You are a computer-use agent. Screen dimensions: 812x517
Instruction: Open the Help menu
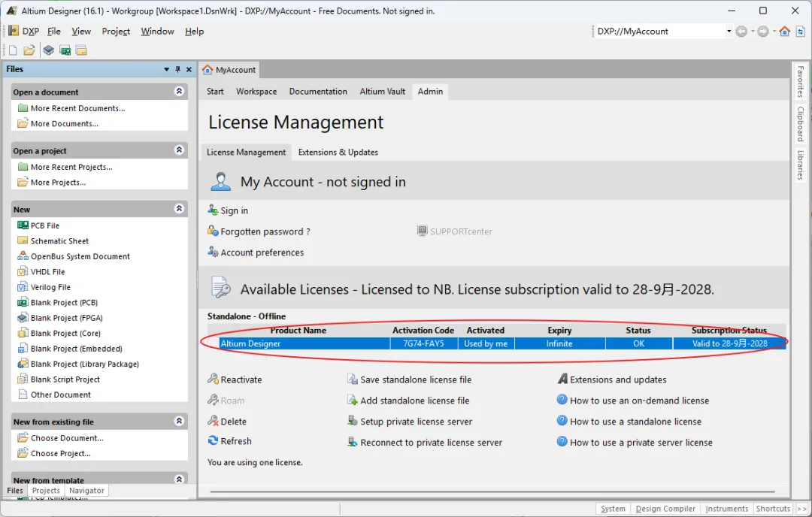pos(194,31)
